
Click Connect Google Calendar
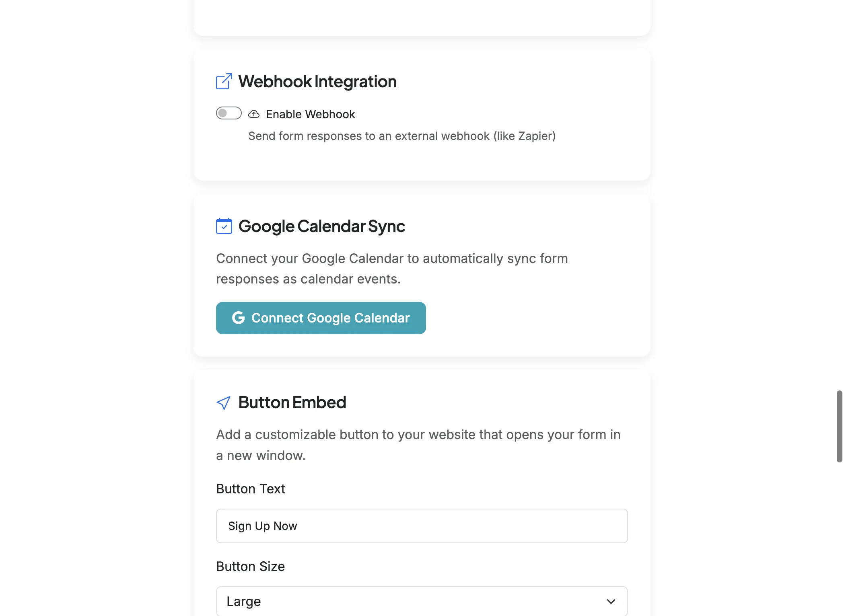tap(321, 318)
